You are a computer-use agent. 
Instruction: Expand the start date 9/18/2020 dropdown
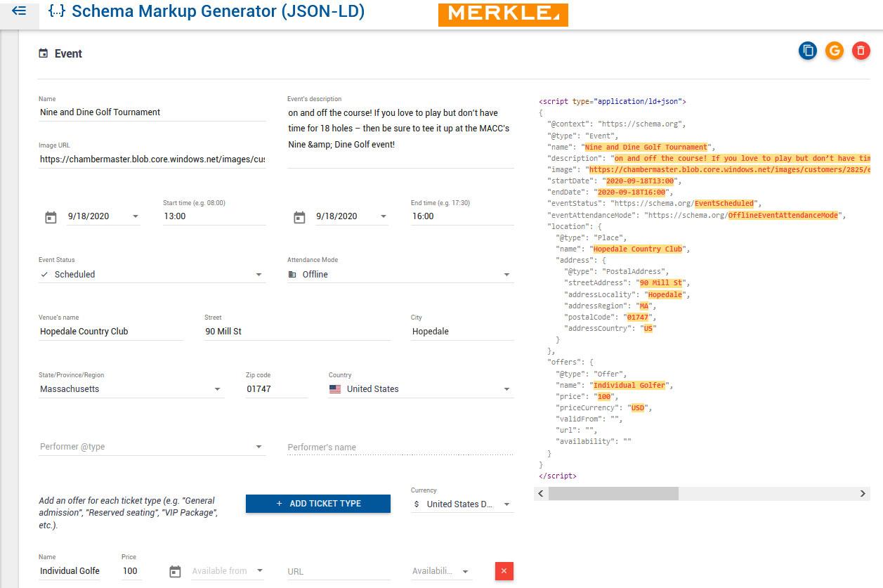point(136,216)
